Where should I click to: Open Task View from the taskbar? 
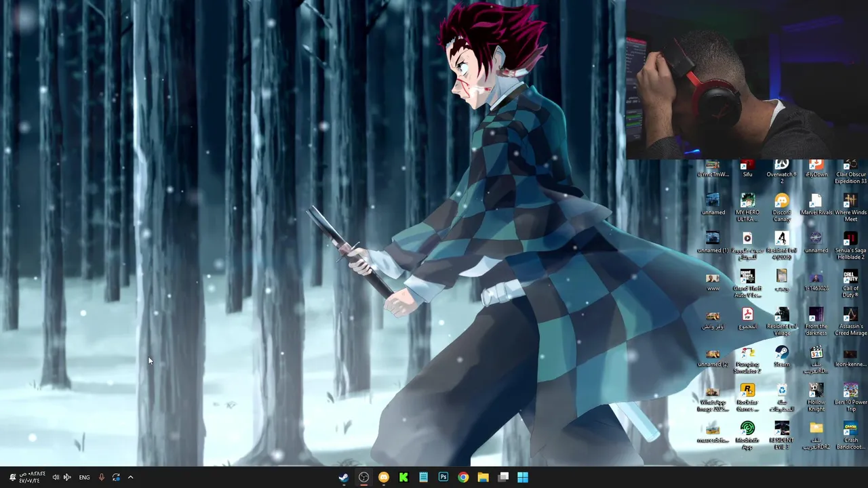[x=503, y=477]
